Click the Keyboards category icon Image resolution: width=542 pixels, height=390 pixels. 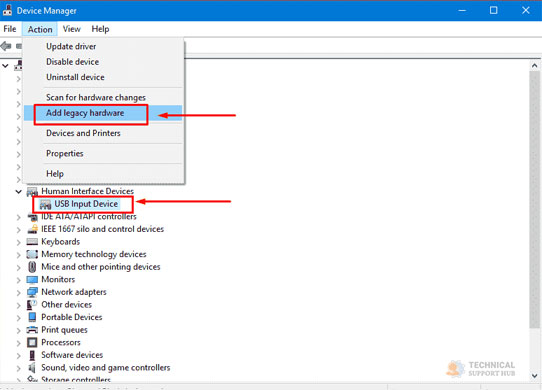click(x=32, y=242)
